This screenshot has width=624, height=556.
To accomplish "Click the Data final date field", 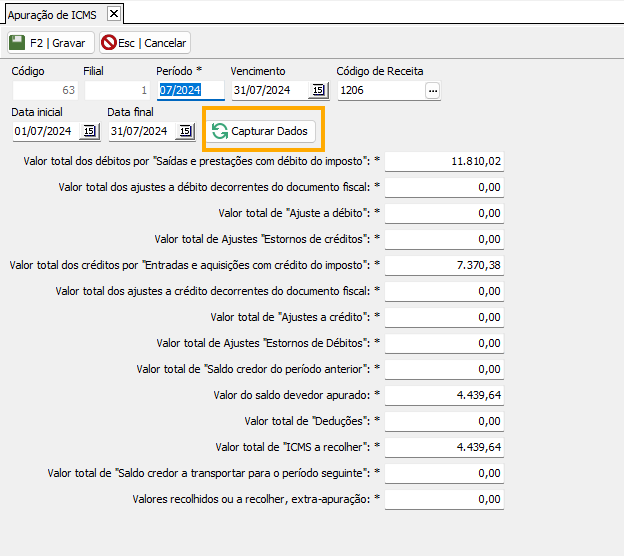I will tap(141, 131).
